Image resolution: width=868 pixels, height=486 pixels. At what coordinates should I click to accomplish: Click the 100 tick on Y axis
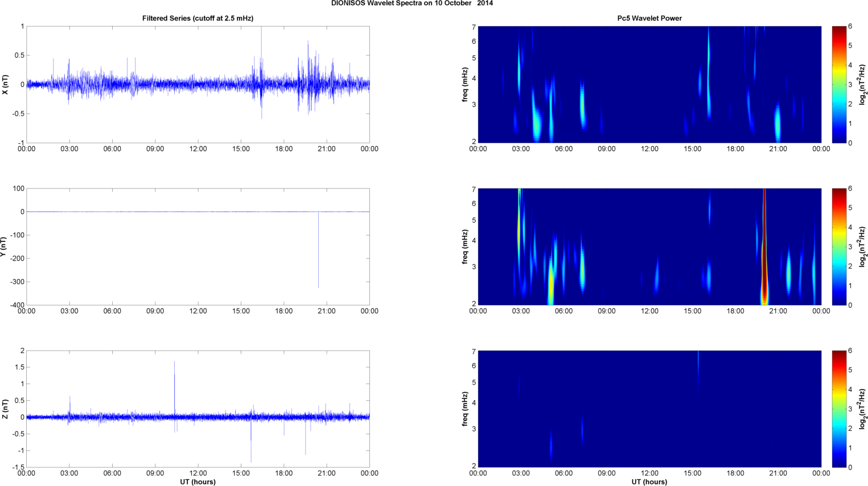19,188
